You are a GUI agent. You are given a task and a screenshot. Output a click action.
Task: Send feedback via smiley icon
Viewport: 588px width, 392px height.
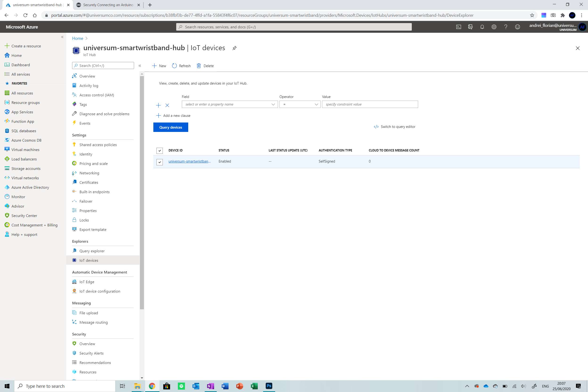tap(517, 27)
